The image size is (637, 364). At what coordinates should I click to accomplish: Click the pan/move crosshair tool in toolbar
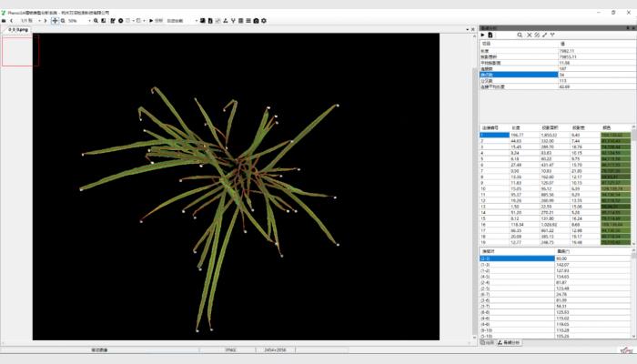55,20
